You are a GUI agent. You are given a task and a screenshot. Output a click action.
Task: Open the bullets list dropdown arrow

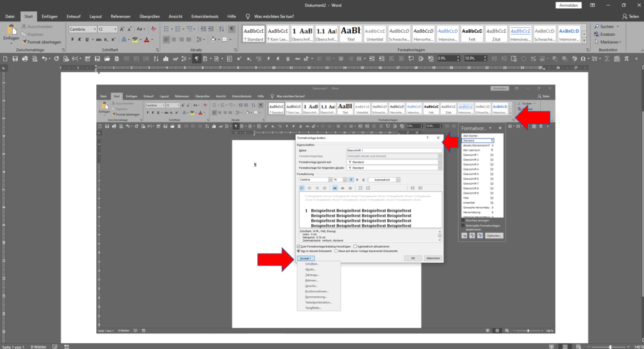pos(172,29)
